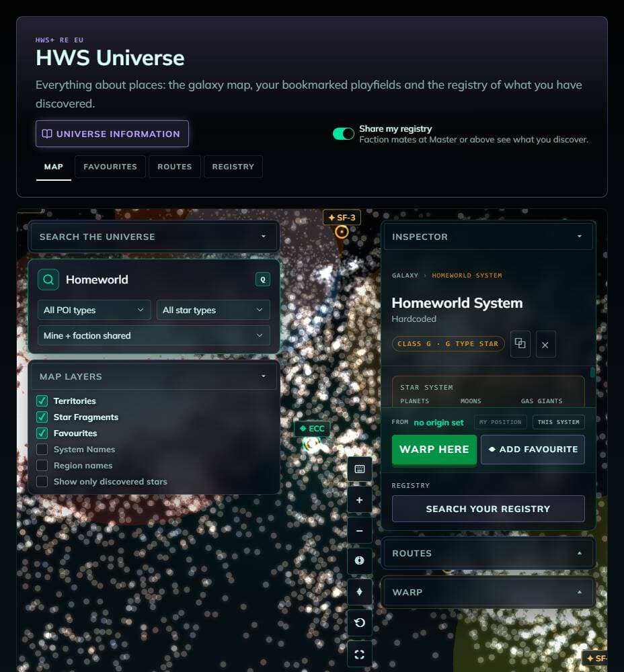
Task: Switch to the Map tab
Action: pyautogui.click(x=54, y=167)
